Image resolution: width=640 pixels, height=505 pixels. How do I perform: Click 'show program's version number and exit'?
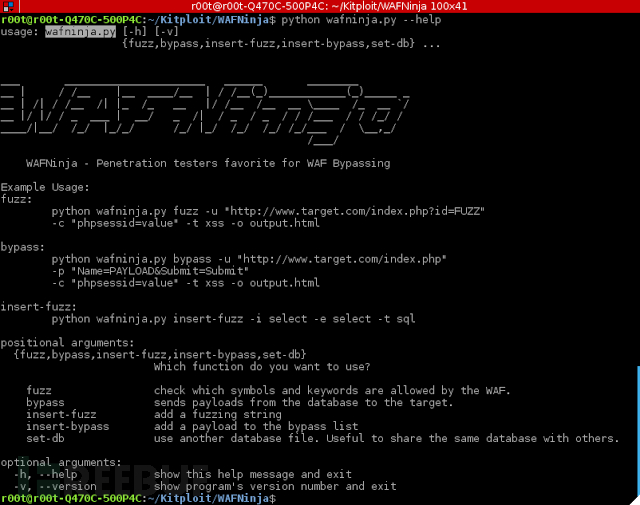pos(275,486)
